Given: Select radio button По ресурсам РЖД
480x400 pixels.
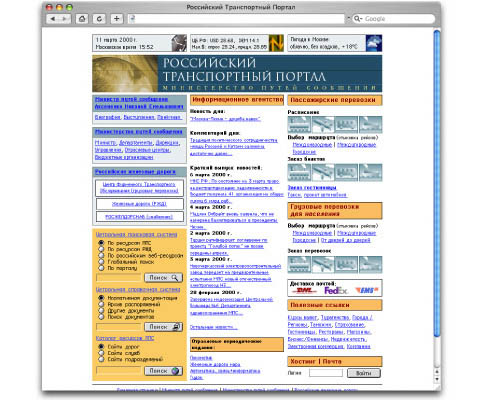Looking at the screenshot, I should 101,249.
